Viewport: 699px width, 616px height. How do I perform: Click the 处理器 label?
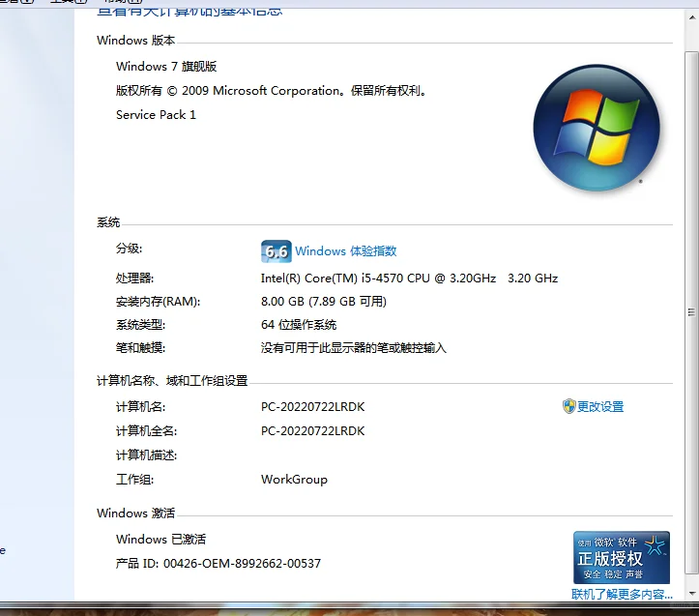click(x=134, y=279)
